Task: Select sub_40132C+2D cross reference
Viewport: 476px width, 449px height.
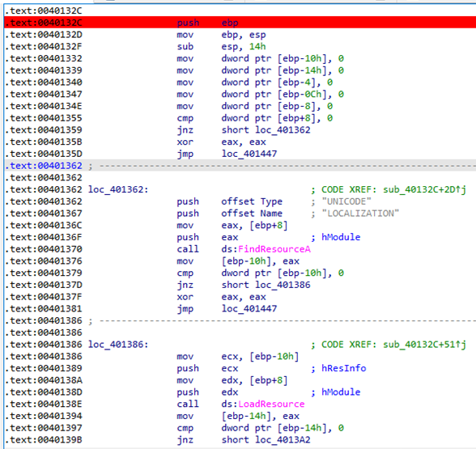Action: pyautogui.click(x=424, y=189)
